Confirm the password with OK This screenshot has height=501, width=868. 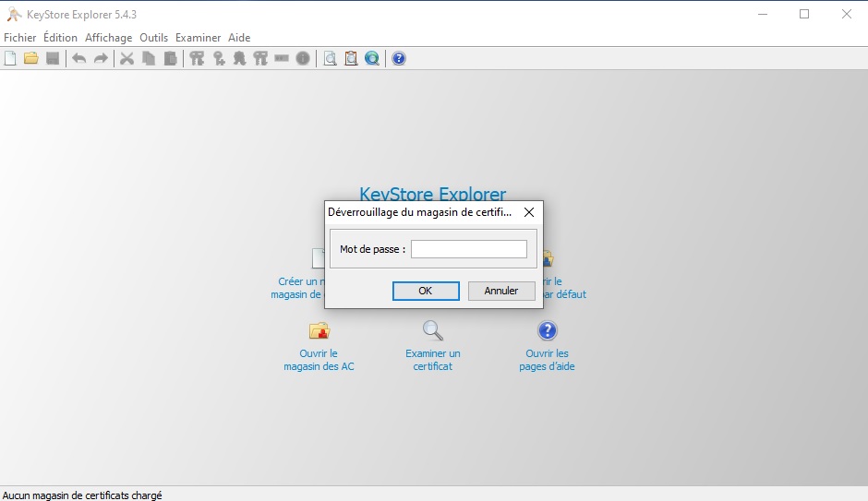[x=426, y=291]
